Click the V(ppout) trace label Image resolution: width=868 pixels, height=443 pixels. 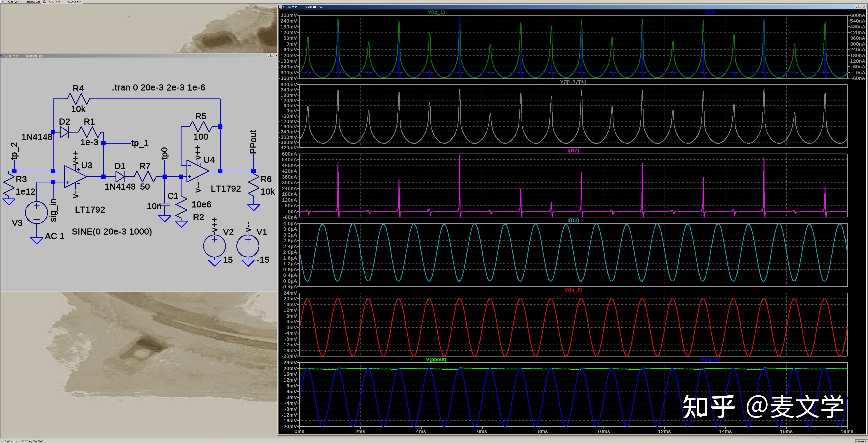(436, 359)
